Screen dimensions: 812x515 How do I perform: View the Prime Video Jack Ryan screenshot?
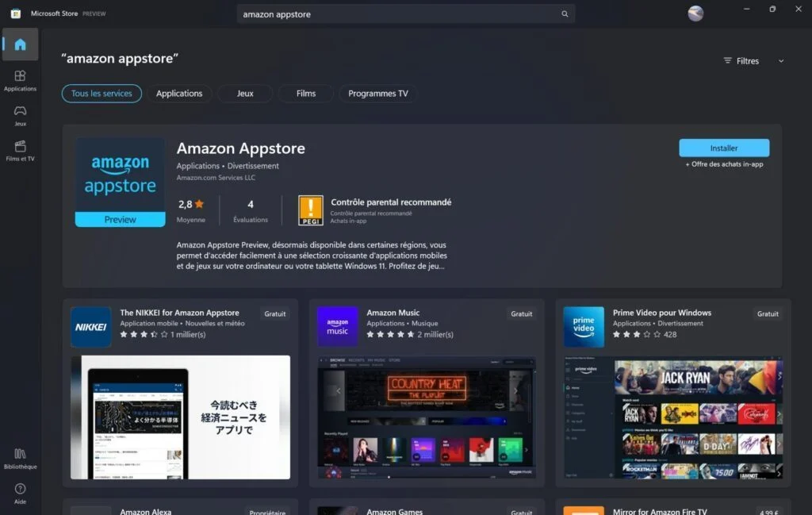point(672,417)
